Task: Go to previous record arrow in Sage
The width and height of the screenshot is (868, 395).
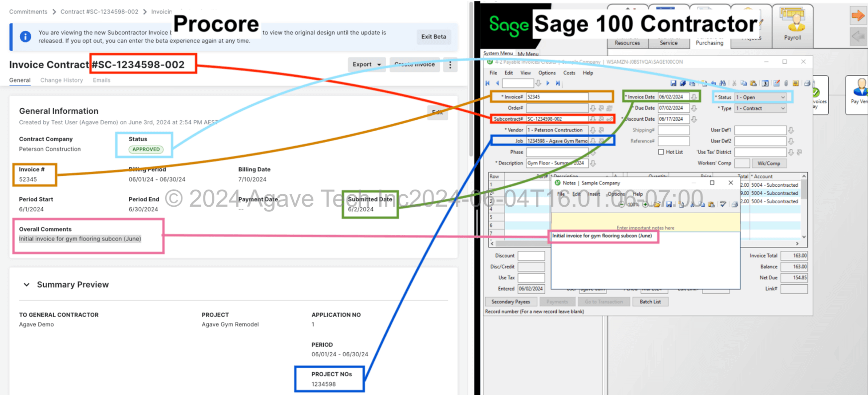Action: tap(497, 83)
